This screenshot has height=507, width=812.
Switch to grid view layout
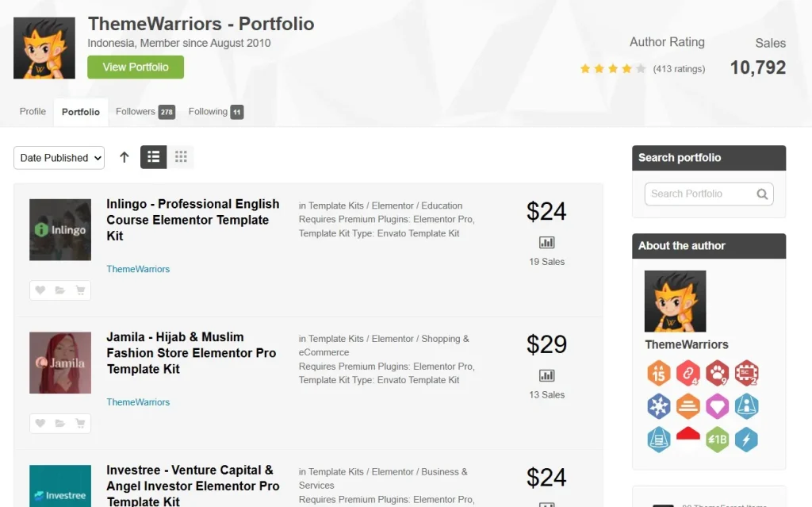tap(181, 157)
